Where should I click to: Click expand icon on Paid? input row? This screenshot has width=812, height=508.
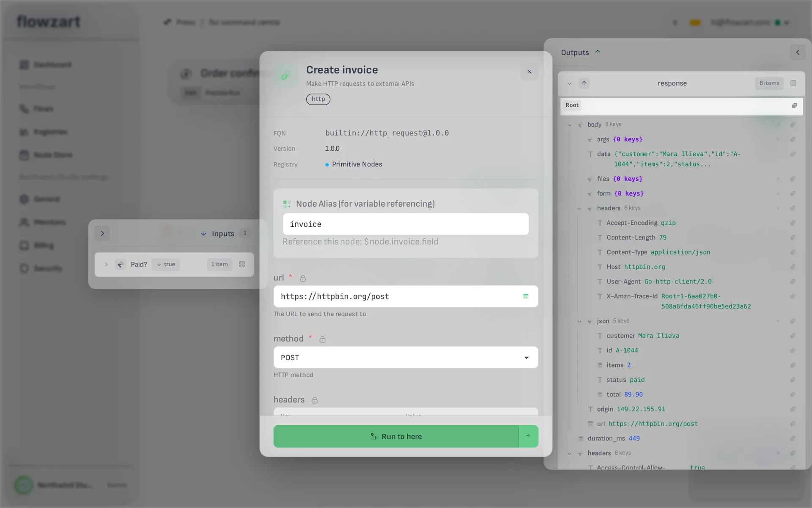point(106,265)
